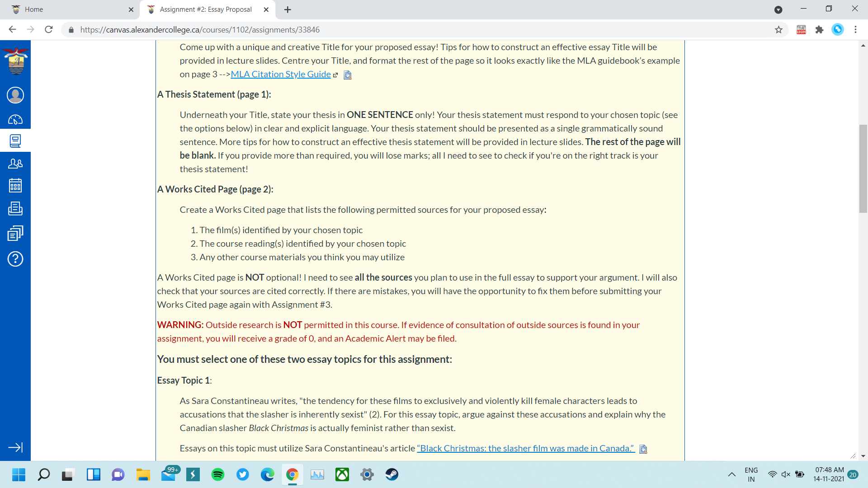Open the Calendar icon in sidebar
Viewport: 868px width, 488px height.
pos(15,186)
